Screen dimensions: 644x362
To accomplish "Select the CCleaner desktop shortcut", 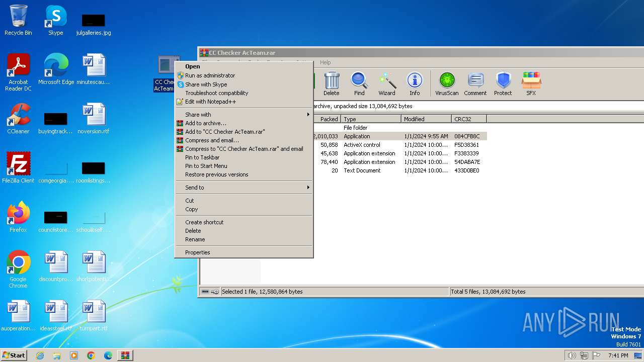I will (x=18, y=119).
